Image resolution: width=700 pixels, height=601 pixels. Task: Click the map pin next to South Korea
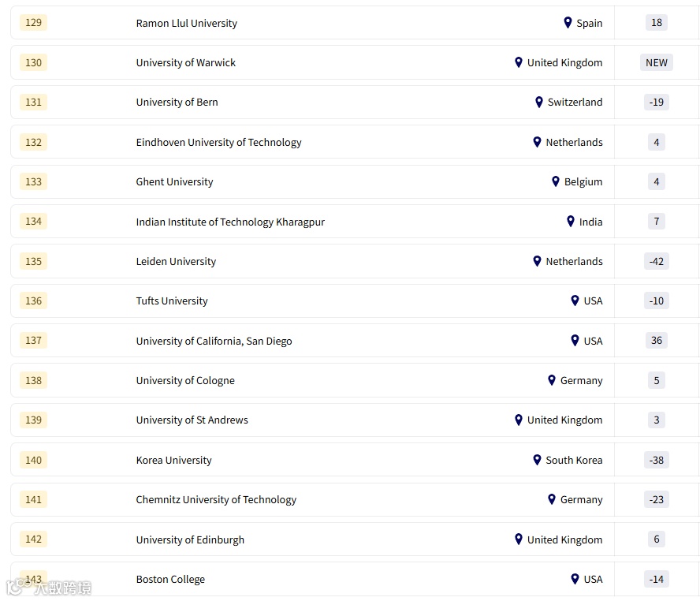(537, 460)
